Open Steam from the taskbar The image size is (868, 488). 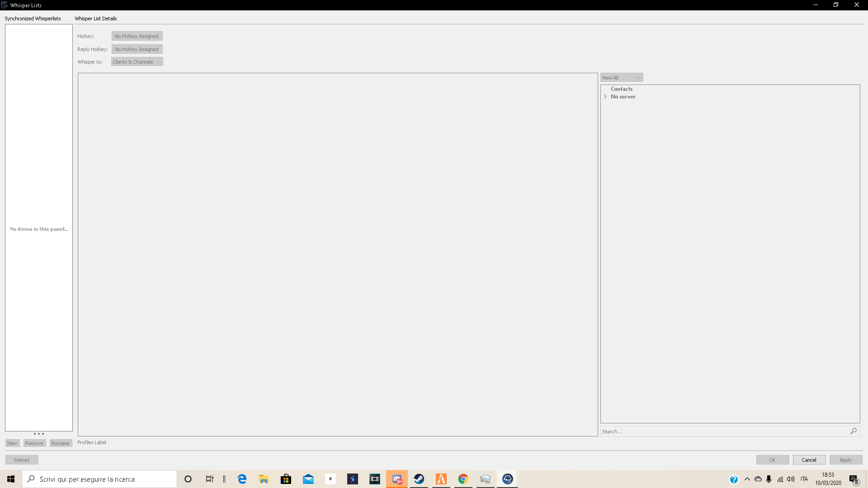[x=419, y=479]
